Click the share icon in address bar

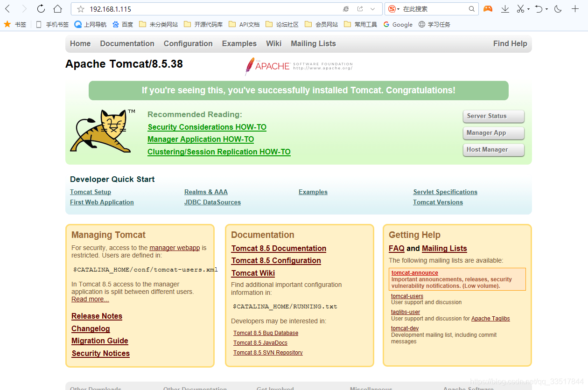pos(360,9)
